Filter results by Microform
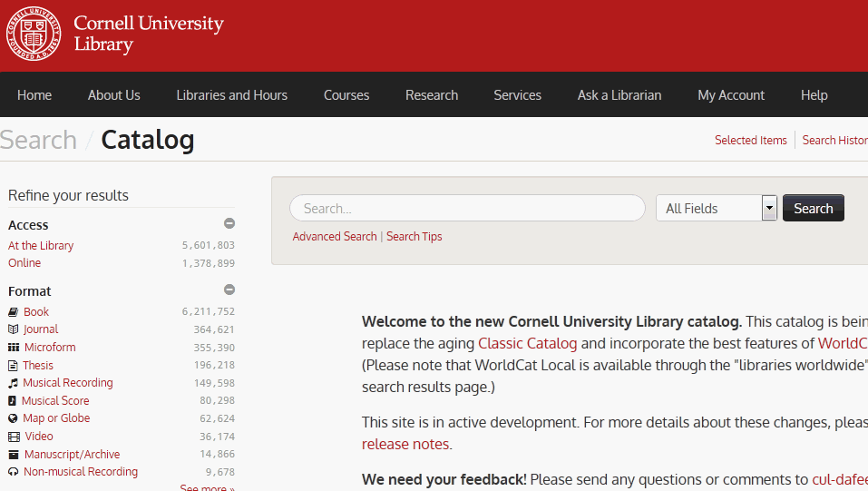 [50, 348]
